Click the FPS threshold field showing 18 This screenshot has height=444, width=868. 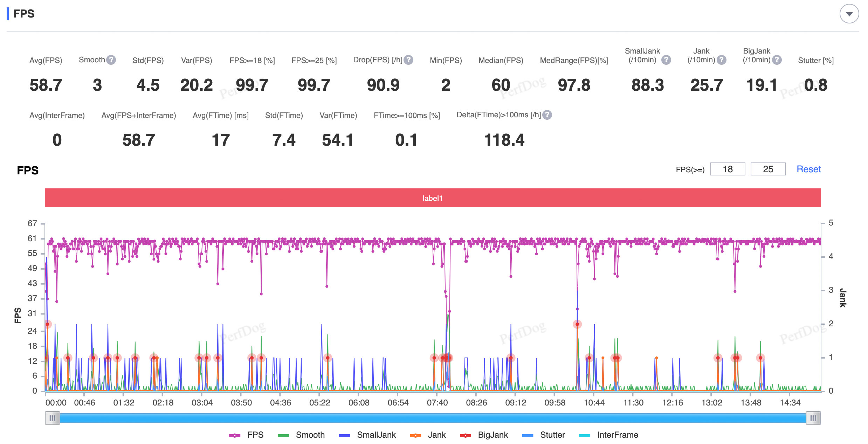point(728,169)
